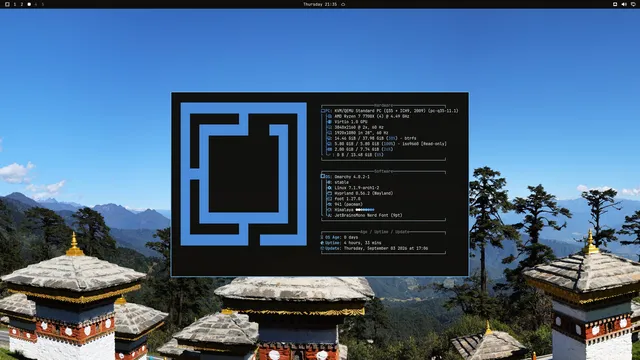Screen dimensions: 640x360
Task: Select the 'Omarchy 4.0.2-1' OS line
Action: [x=352, y=177]
